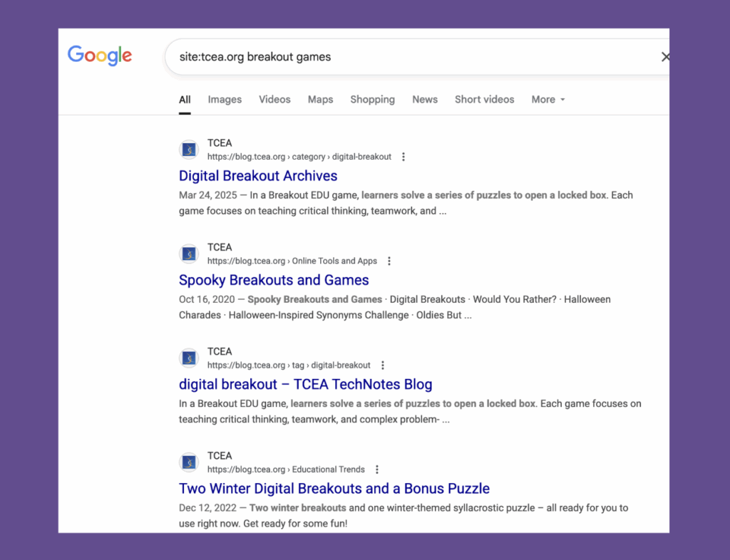The width and height of the screenshot is (730, 560).
Task: Open the Spooky Breakouts and Games link
Action: (x=274, y=280)
